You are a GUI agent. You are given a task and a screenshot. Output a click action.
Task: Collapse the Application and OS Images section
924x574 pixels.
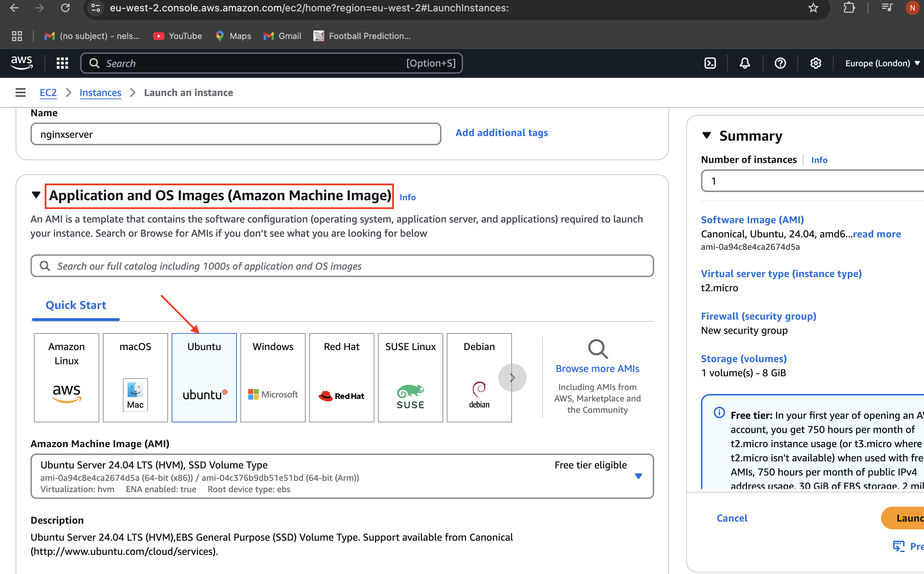coord(36,195)
